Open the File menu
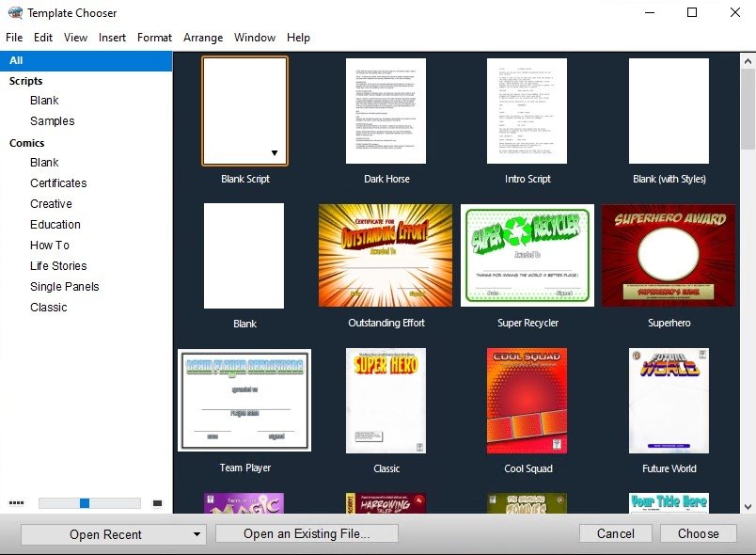 coord(14,38)
